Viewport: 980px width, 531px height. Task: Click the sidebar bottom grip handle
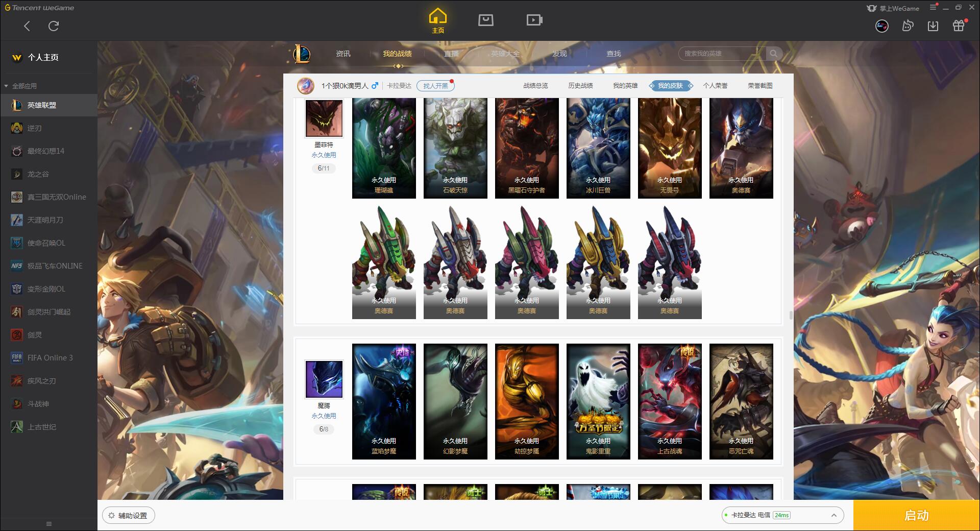pos(49,524)
